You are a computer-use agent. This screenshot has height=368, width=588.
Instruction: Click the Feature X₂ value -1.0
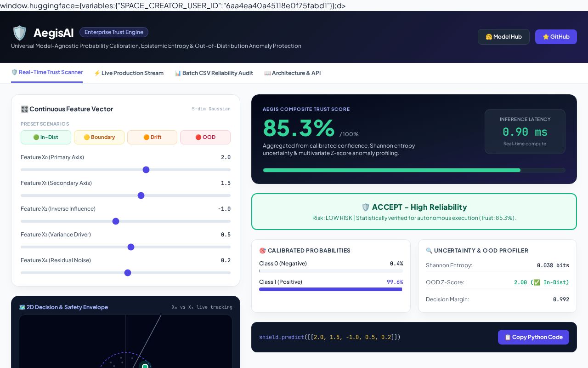pos(224,209)
